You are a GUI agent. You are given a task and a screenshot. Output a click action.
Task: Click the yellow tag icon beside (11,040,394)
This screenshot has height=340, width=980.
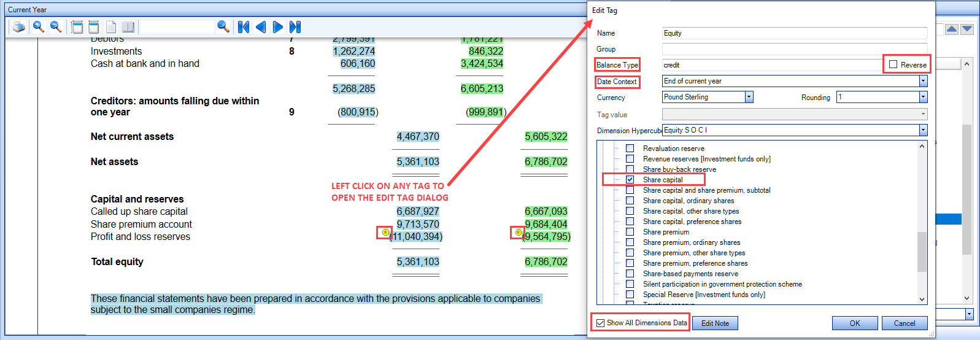coord(385,233)
